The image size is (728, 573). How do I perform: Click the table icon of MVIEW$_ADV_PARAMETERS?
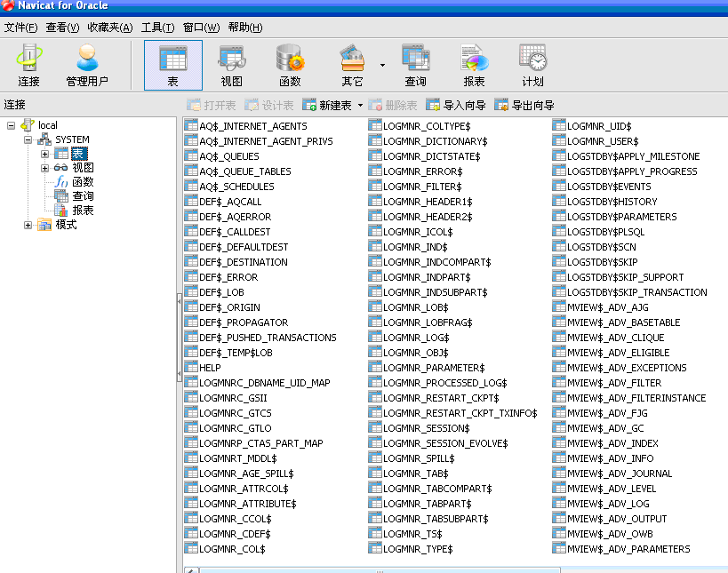click(x=559, y=549)
